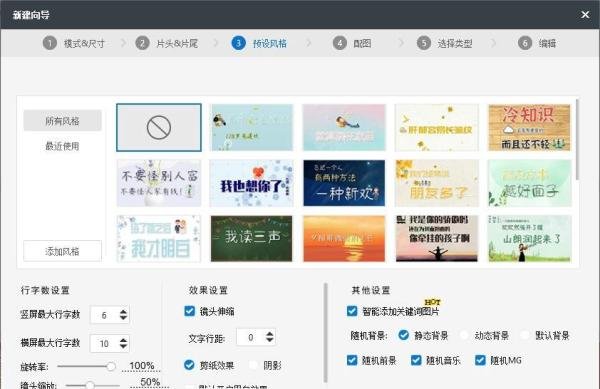Choose the 冷知识 wood style thumbnail

529,127
